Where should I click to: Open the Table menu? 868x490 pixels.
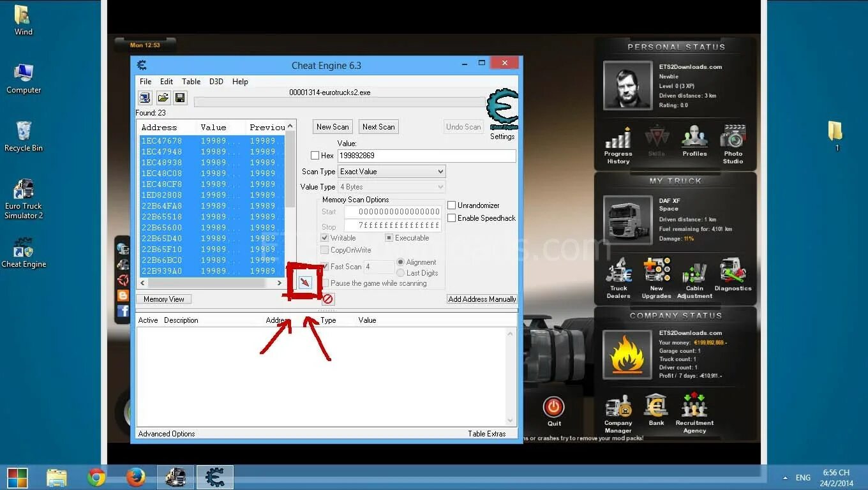[x=191, y=82]
